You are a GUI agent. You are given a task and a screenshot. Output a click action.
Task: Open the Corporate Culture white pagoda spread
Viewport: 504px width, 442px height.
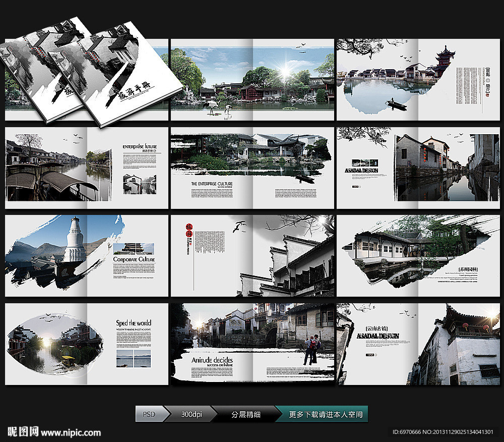[87, 256]
